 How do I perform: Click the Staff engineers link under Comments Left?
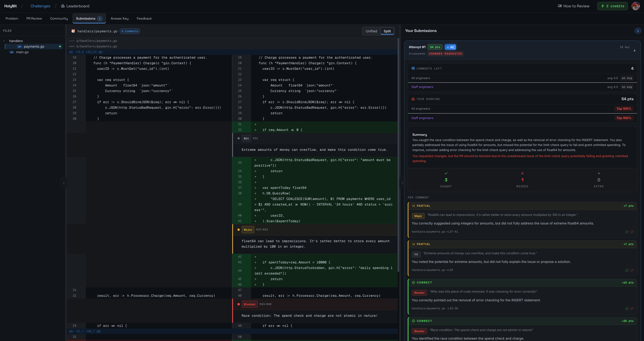422,87
